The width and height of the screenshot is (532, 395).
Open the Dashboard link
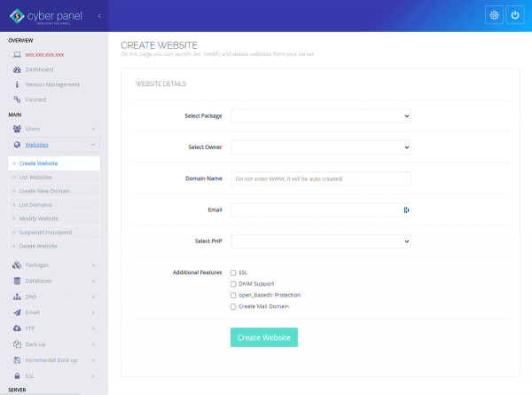pyautogui.click(x=39, y=69)
